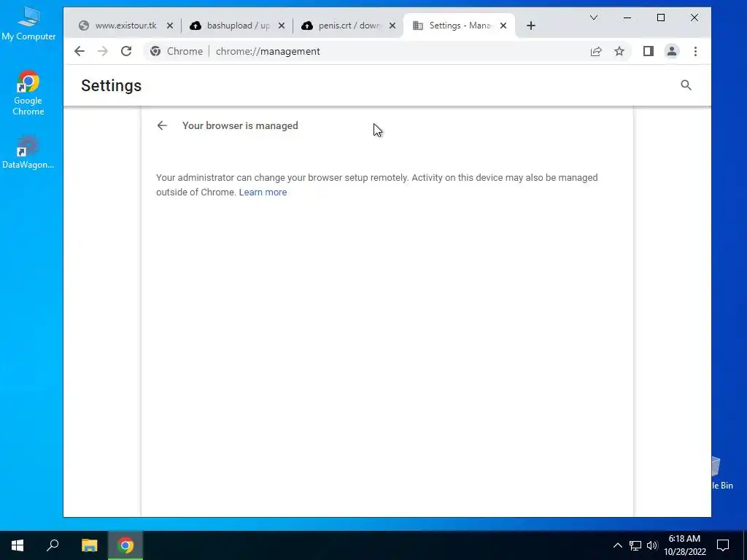Show hidden system tray icons

click(617, 545)
